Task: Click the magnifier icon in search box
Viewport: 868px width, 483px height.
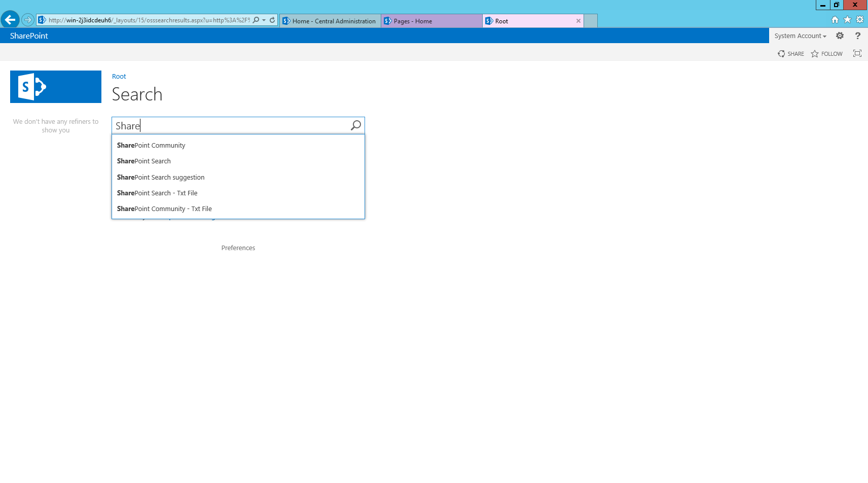Action: point(356,125)
